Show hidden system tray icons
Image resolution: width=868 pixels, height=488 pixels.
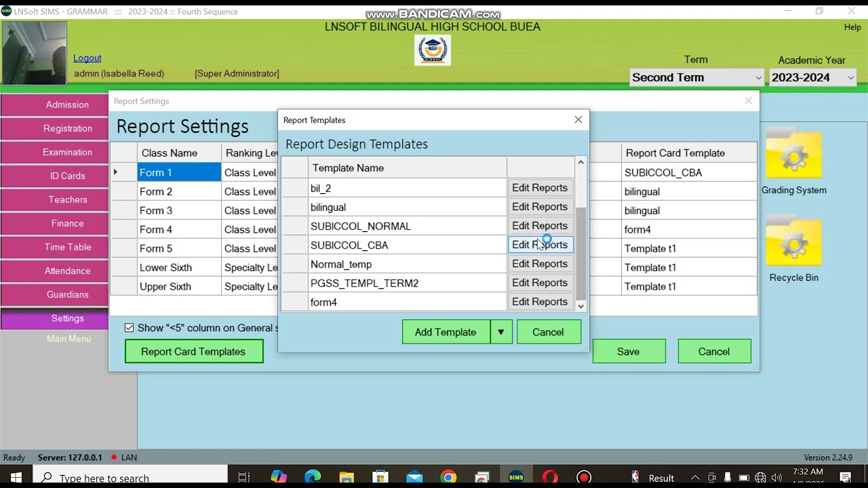click(x=695, y=477)
